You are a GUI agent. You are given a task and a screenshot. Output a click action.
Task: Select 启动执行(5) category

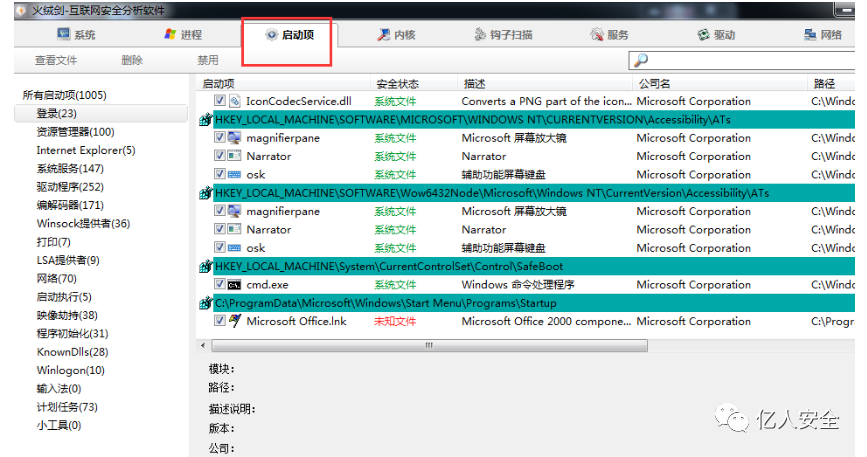click(64, 297)
